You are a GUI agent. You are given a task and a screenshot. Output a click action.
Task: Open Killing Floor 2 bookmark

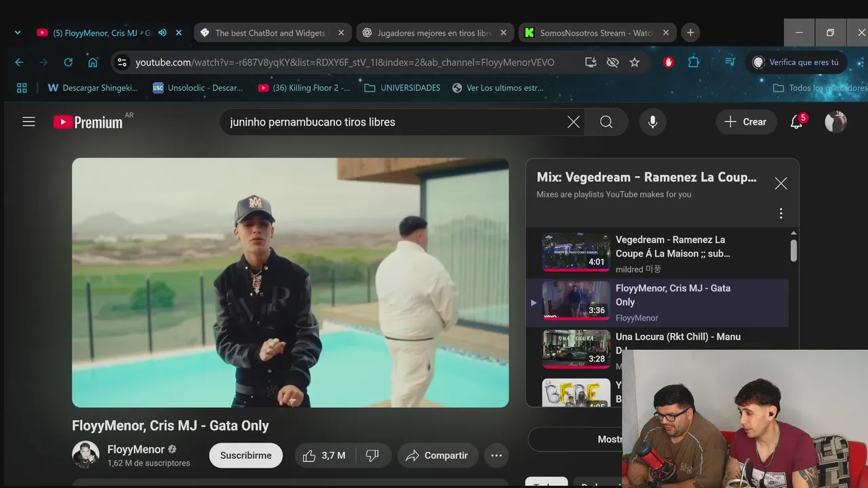(304, 88)
